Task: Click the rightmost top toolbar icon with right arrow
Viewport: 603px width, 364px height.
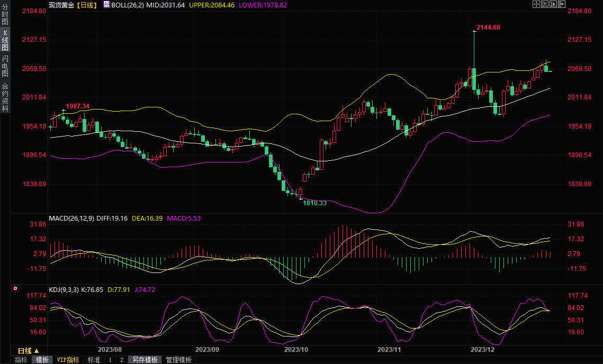Action: click(x=562, y=4)
